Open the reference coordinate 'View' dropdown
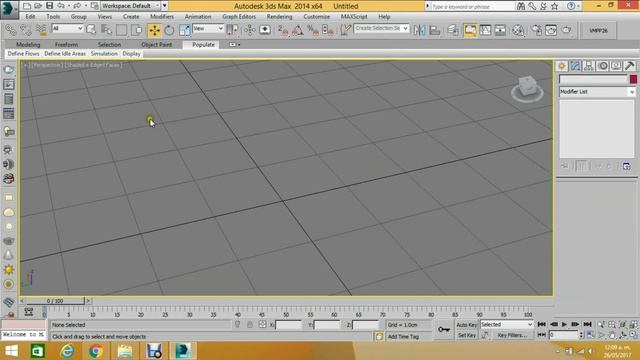This screenshot has width=640, height=360. [208, 28]
